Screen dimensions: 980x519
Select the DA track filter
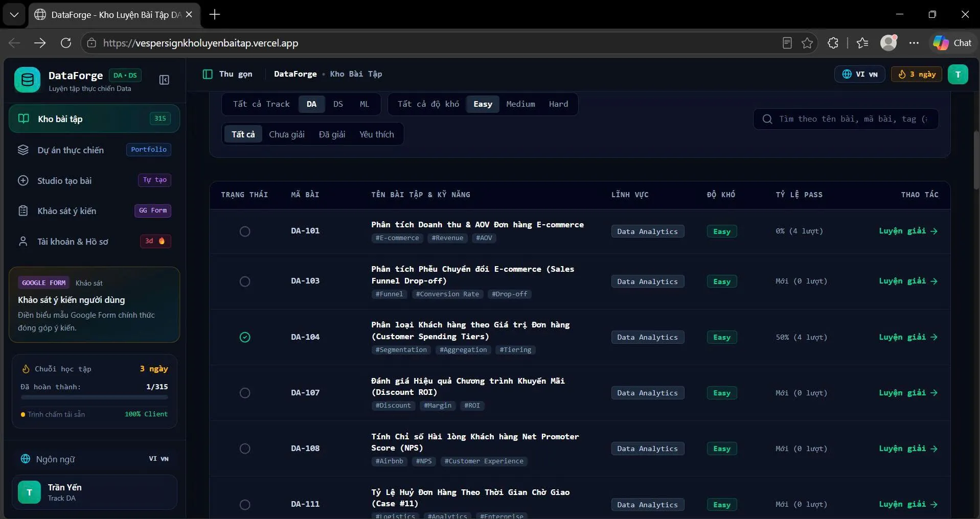pos(311,104)
